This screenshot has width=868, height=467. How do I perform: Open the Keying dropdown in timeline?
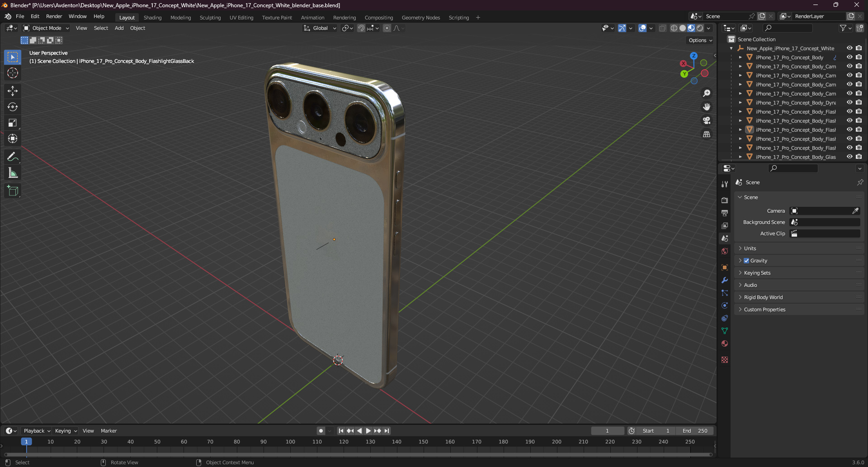(x=66, y=431)
